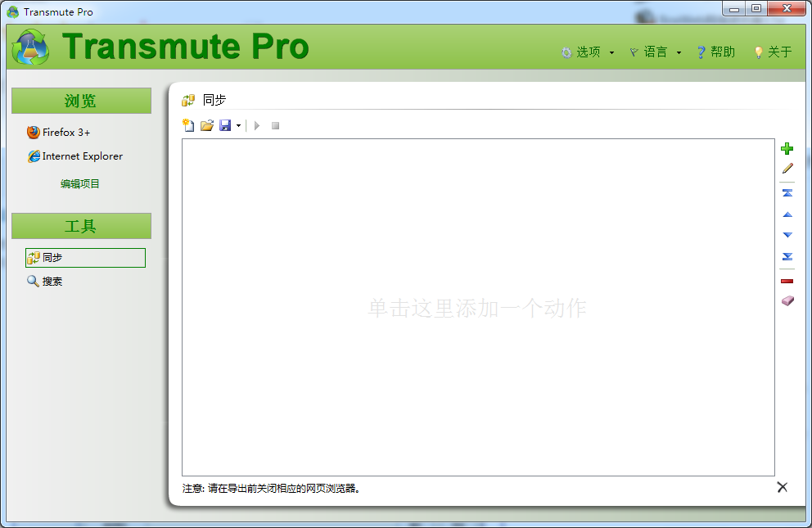Screen dimensions: 812x528
Task: Expand the save options dropdown arrow
Action: 238,126
